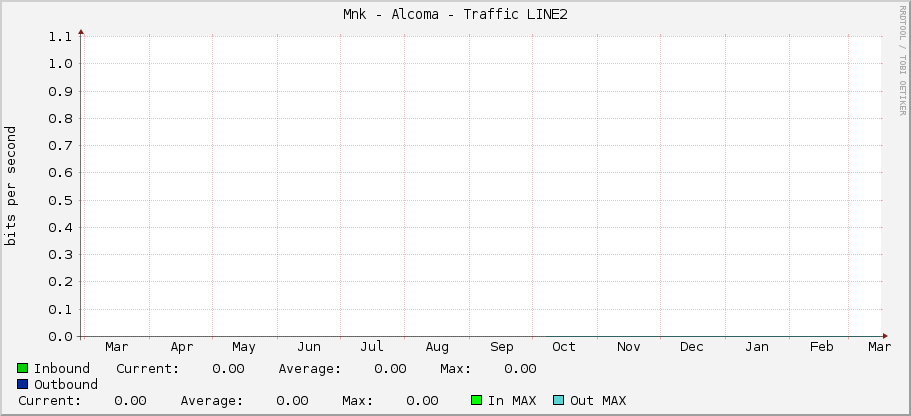The width and height of the screenshot is (911, 416).
Task: Click the green Inbound legend swatch
Action: click(23, 368)
